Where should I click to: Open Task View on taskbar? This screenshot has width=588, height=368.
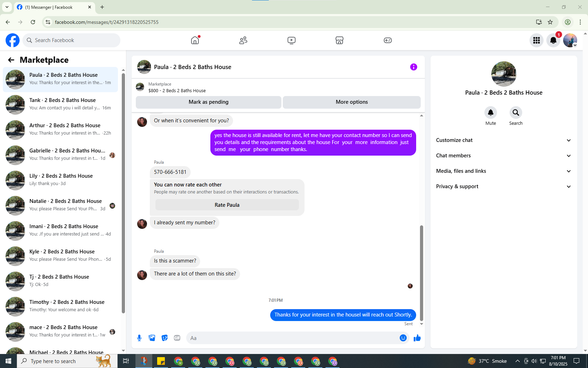[126, 361]
